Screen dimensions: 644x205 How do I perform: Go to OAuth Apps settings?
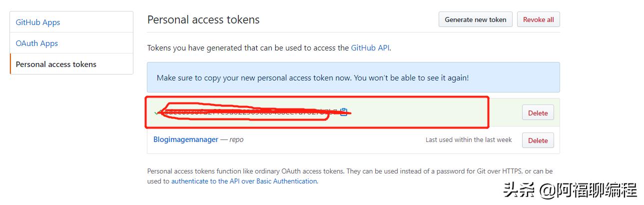(37, 43)
